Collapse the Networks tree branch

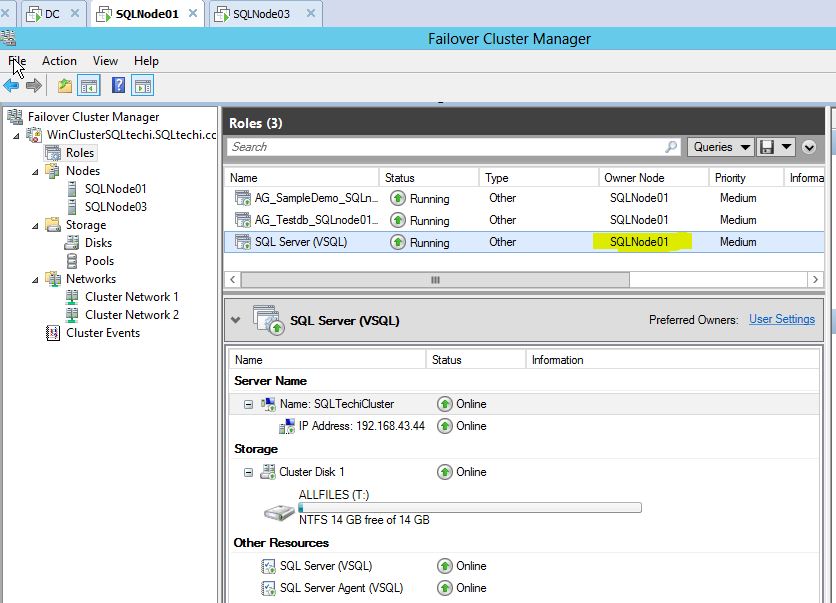[x=35, y=280]
